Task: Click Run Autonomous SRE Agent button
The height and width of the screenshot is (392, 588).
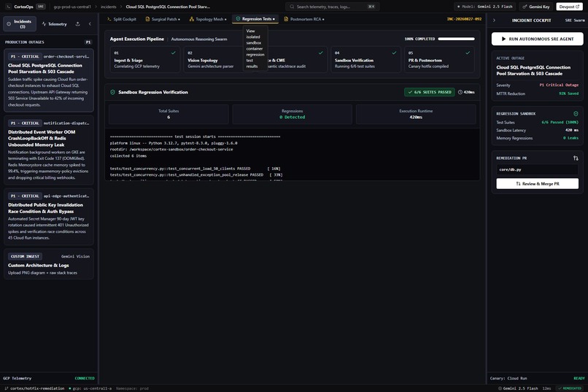Action: (x=538, y=39)
